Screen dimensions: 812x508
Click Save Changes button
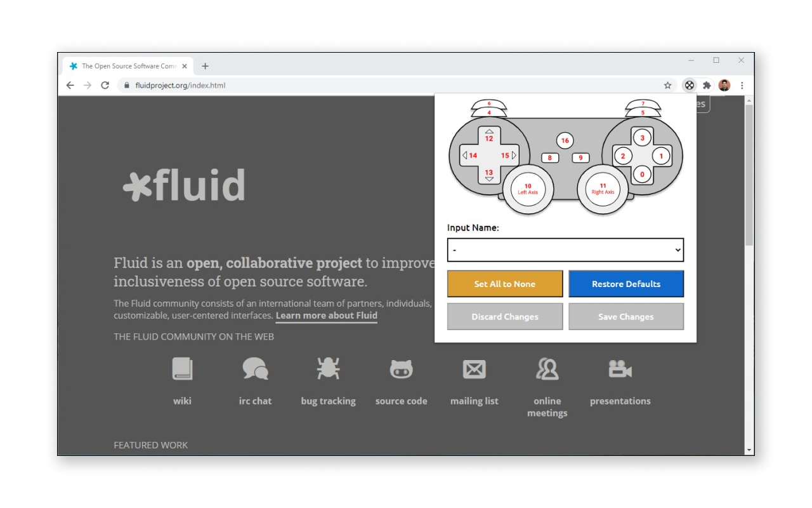coord(626,316)
